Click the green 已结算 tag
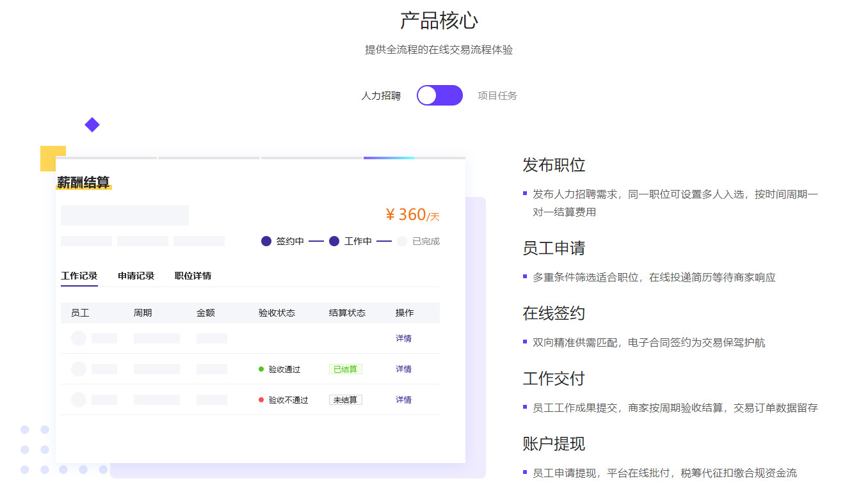Screen dimensions: 847x504 [346, 369]
